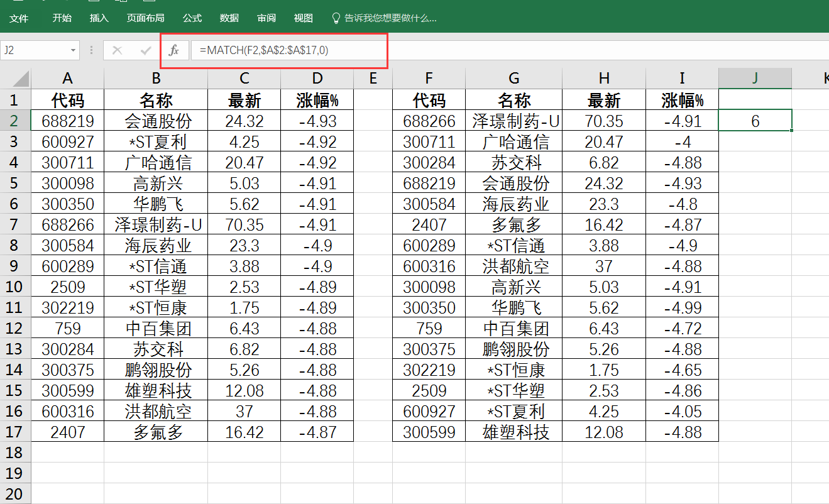Select cell C7 value 70.35
This screenshot has height=504, width=829.
(x=244, y=224)
